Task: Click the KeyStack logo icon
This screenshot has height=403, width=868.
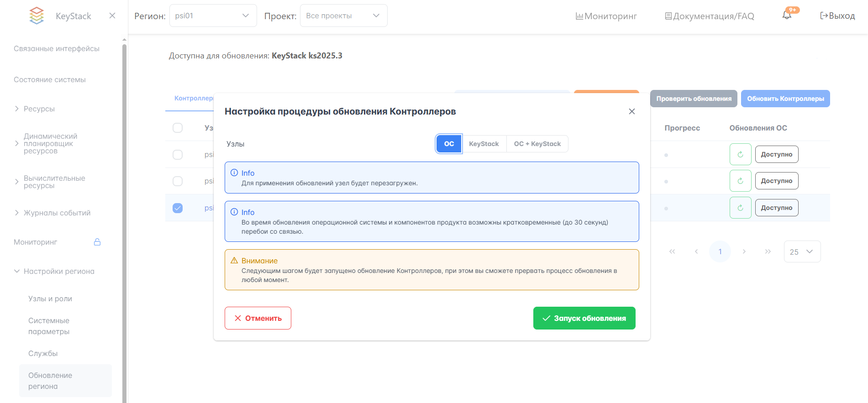Action: coord(37,16)
